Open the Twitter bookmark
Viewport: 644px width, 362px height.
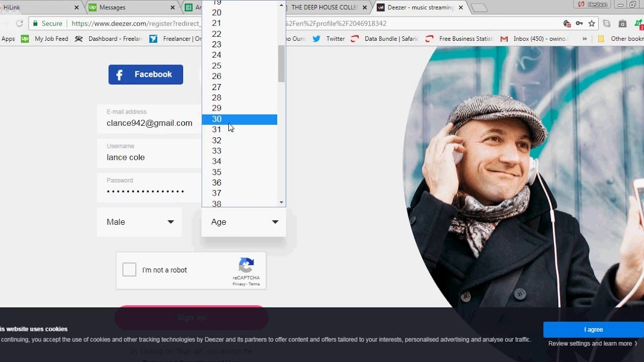[329, 39]
